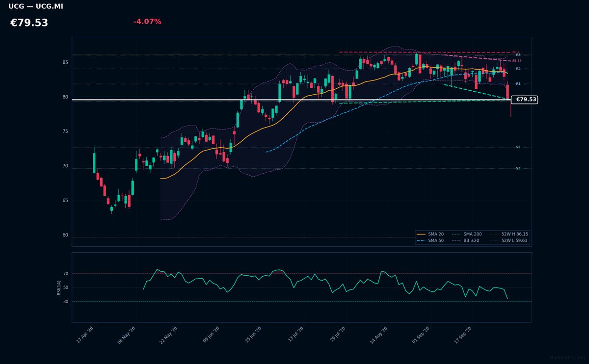Click the 85.15 trendline value label
The image size is (589, 364).
(x=517, y=61)
